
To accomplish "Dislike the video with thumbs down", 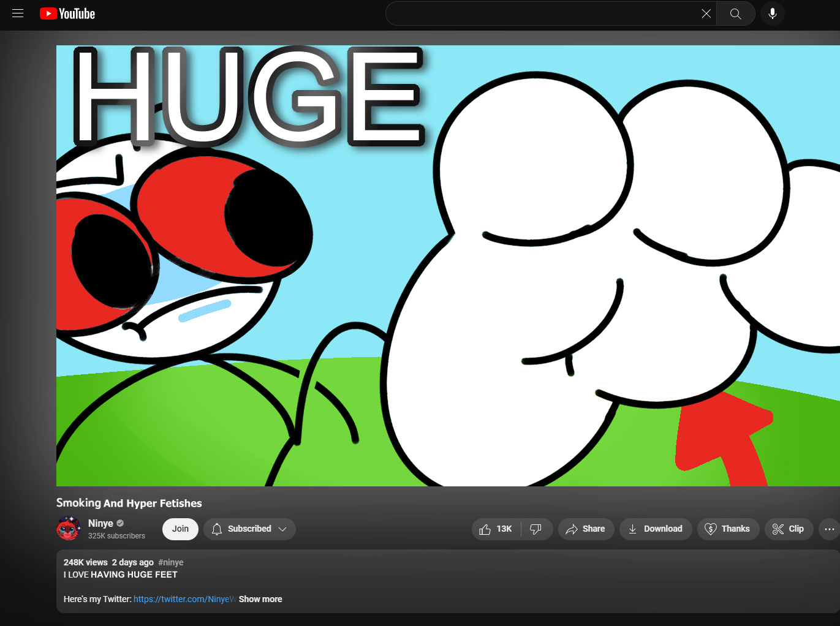I will (536, 529).
